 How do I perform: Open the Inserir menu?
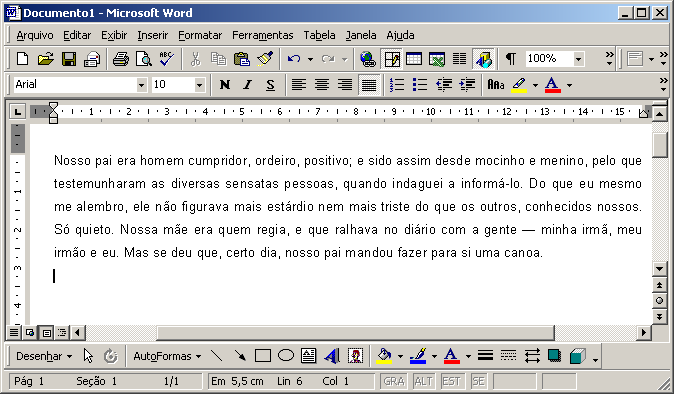(x=153, y=35)
